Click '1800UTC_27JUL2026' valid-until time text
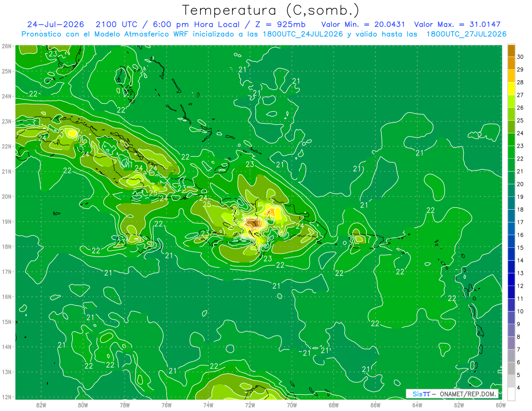532x411 pixels. pyautogui.click(x=466, y=34)
